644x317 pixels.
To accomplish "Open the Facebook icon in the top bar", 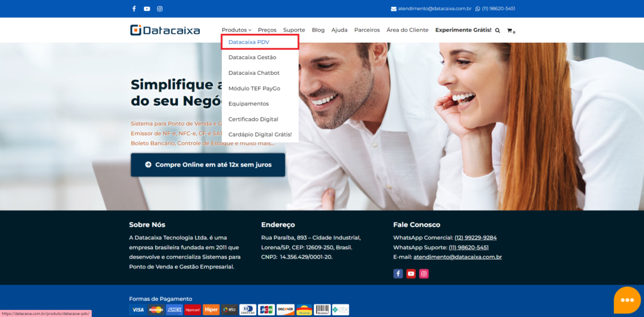I will click(134, 9).
